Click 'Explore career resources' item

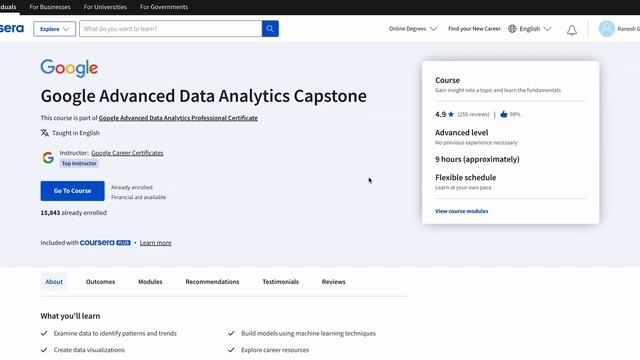[275, 350]
